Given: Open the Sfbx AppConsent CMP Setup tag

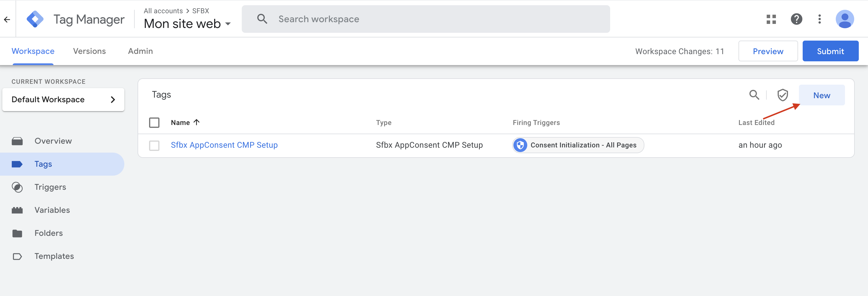Looking at the screenshot, I should click(224, 145).
